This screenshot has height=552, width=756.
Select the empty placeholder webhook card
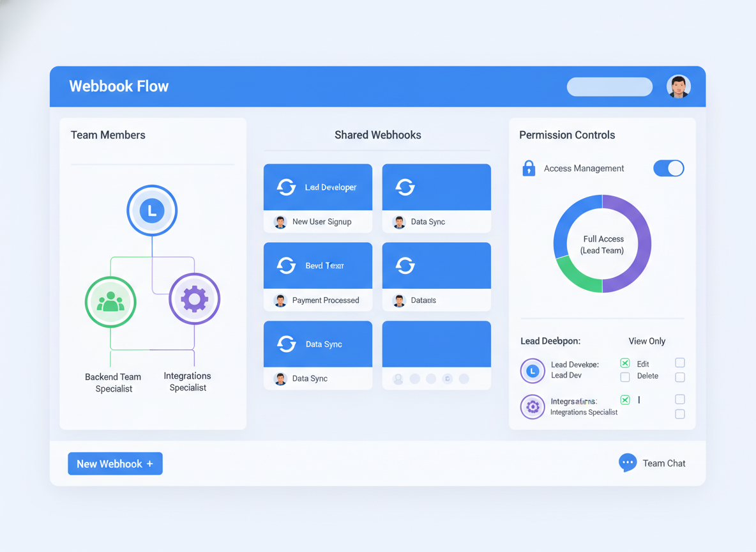click(436, 355)
